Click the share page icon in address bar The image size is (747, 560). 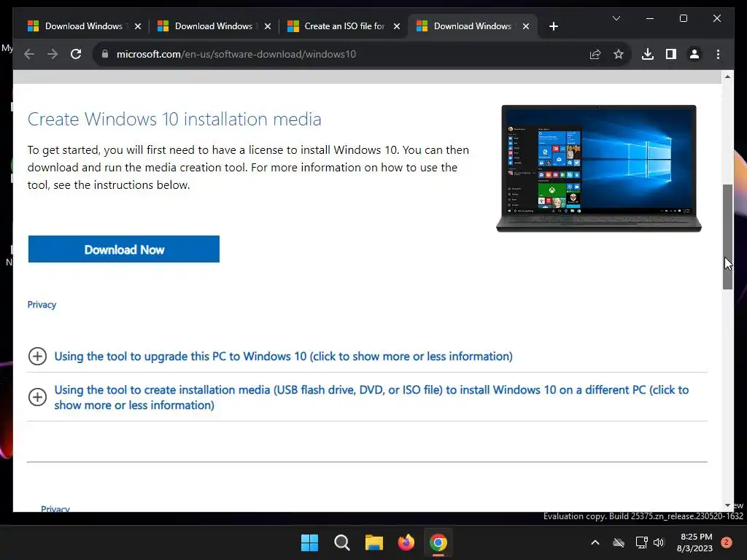(x=595, y=54)
